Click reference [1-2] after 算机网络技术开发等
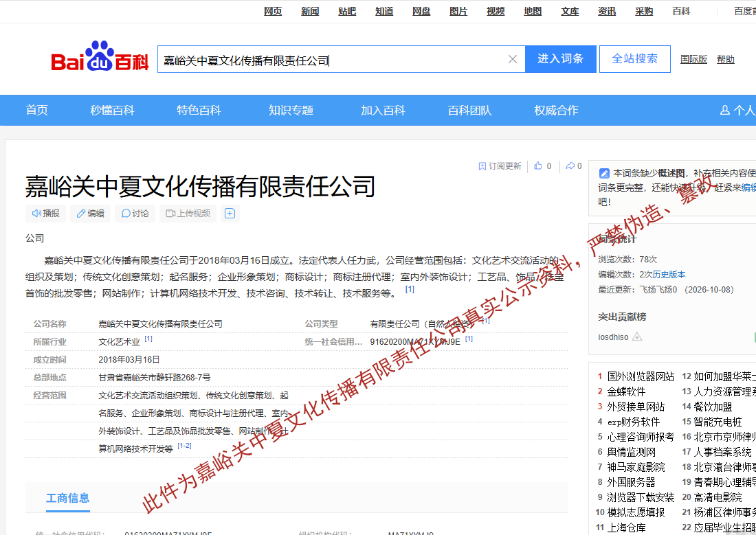Image resolution: width=756 pixels, height=535 pixels. click(184, 446)
